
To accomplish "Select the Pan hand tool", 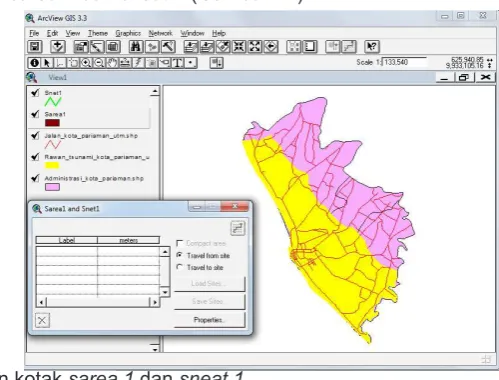I will point(112,63).
